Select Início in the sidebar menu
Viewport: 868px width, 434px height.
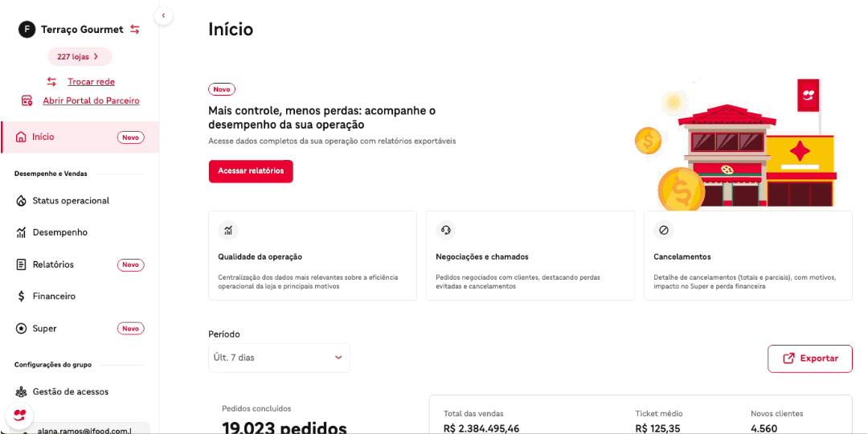pos(43,137)
